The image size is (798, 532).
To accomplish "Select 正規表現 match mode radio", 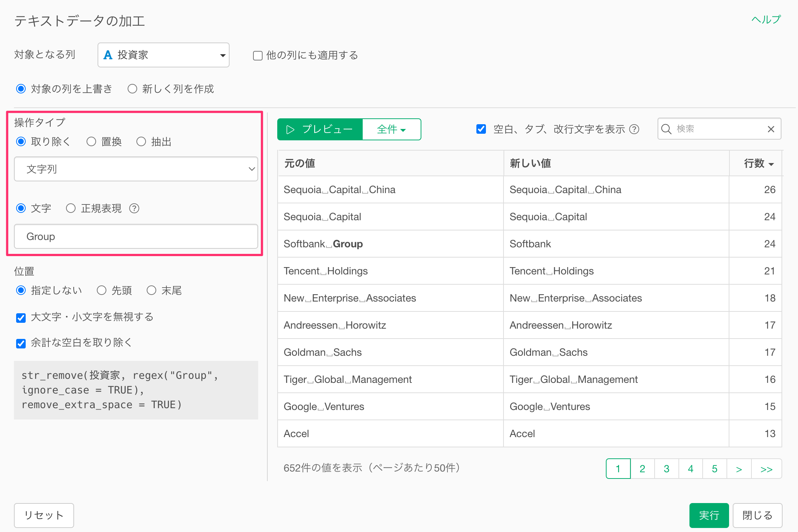I will (71, 208).
